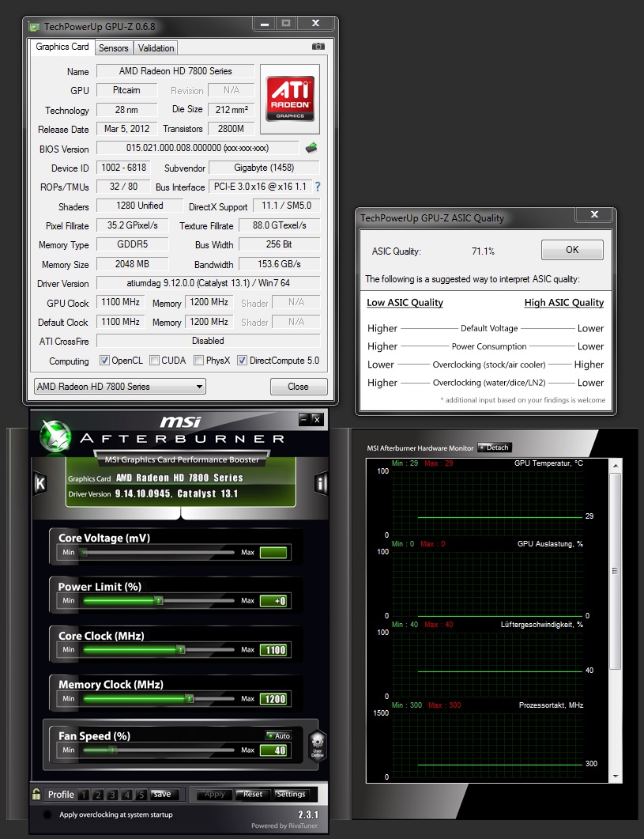The height and width of the screenshot is (839, 644).
Task: Click the BIOS Version field value
Action: pyautogui.click(x=198, y=148)
